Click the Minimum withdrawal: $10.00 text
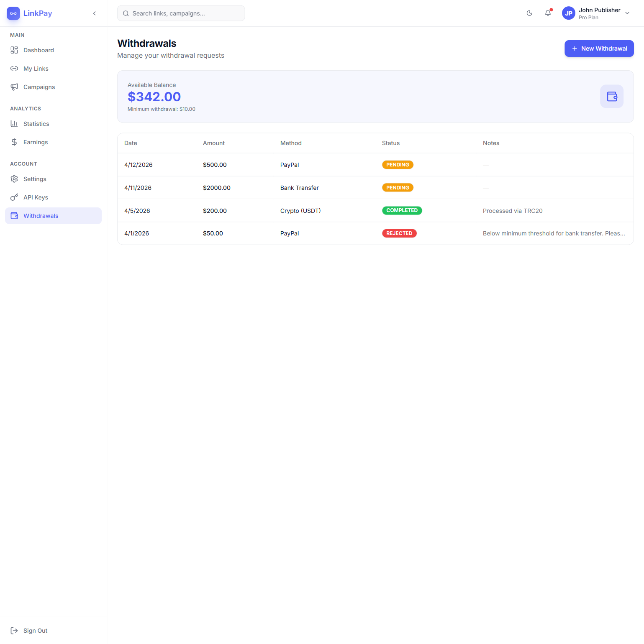644x644 pixels. (x=162, y=109)
